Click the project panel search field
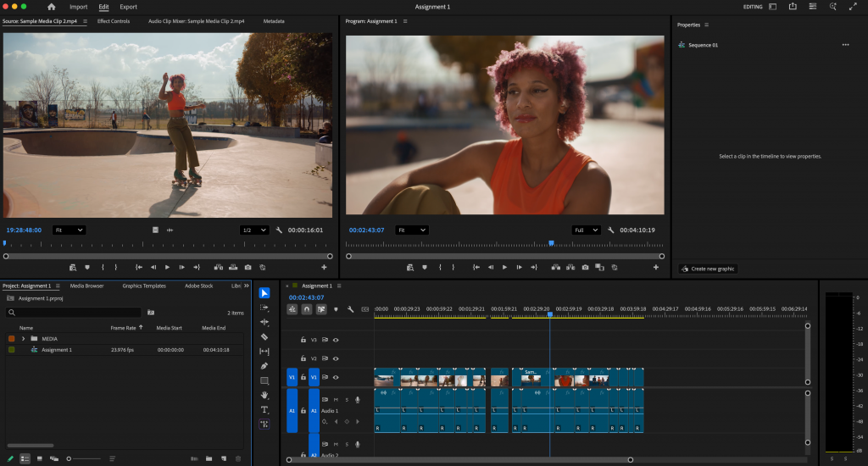This screenshot has width=868, height=466. (x=72, y=313)
